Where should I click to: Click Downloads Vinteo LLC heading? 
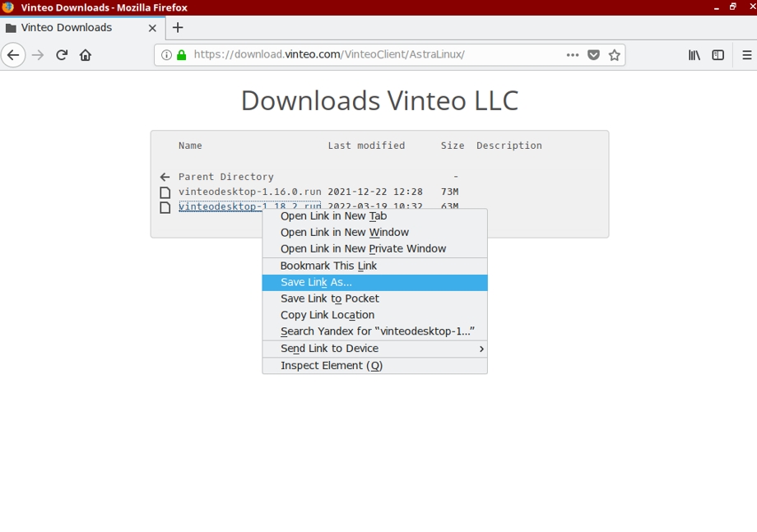[x=379, y=101]
